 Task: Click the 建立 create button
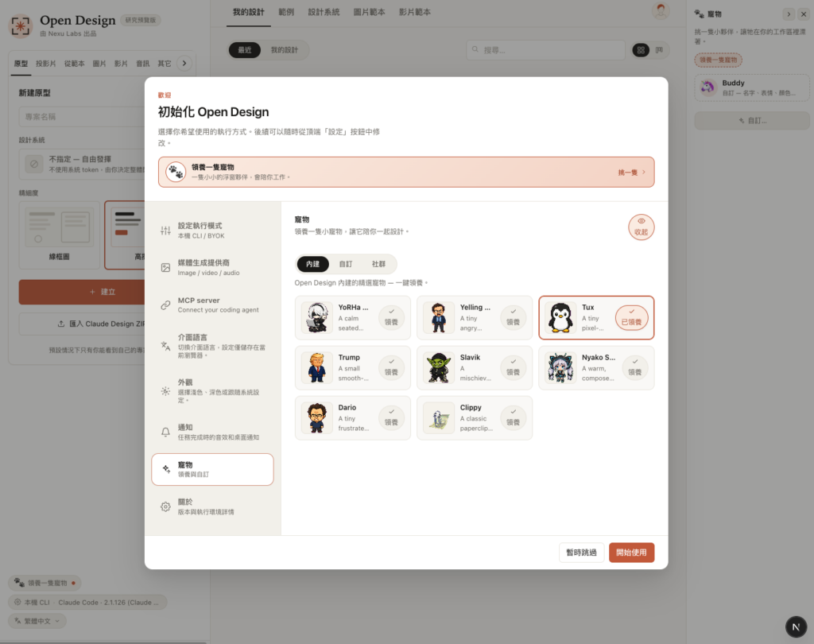pyautogui.click(x=82, y=292)
